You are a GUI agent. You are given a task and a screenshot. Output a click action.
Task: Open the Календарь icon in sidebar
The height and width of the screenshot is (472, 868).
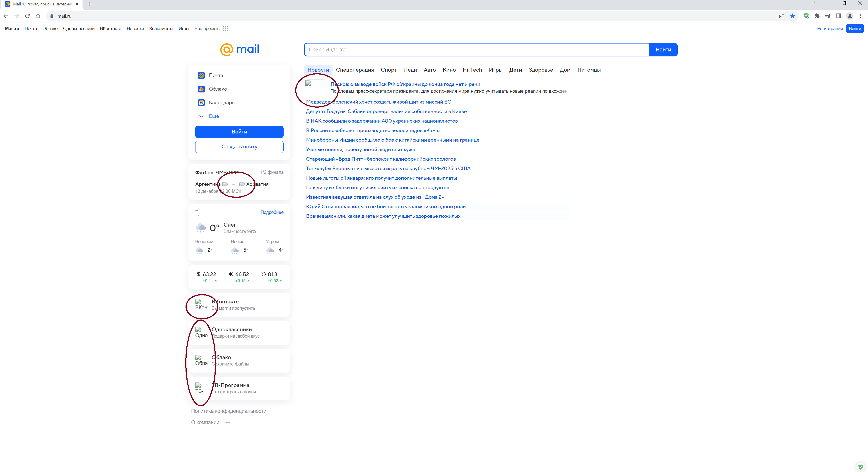201,102
